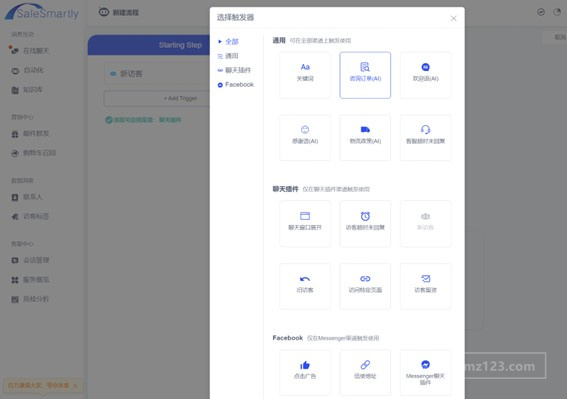
Task: Open 邮件群发 in the sidebar
Action: 31,133
